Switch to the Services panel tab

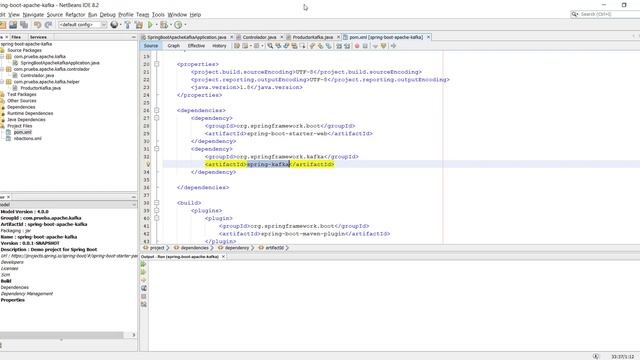click(x=38, y=37)
